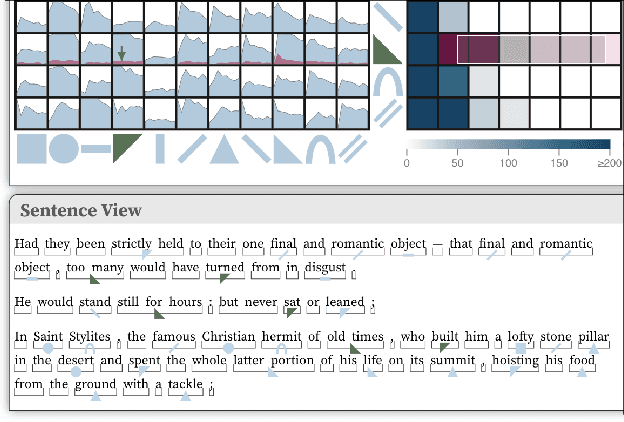The height and width of the screenshot is (422, 624).
Task: Select double-slash glyph in bottom glyph row
Action: [352, 148]
